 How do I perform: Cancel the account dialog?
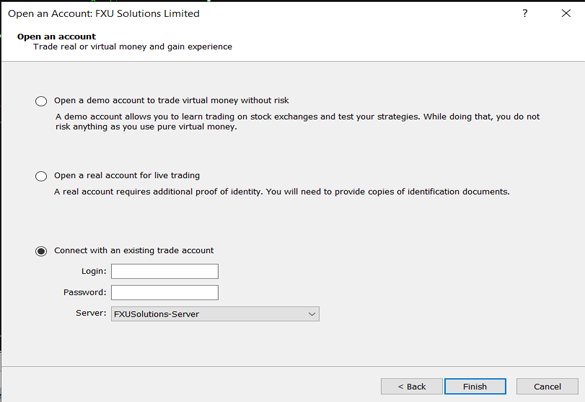[547, 386]
